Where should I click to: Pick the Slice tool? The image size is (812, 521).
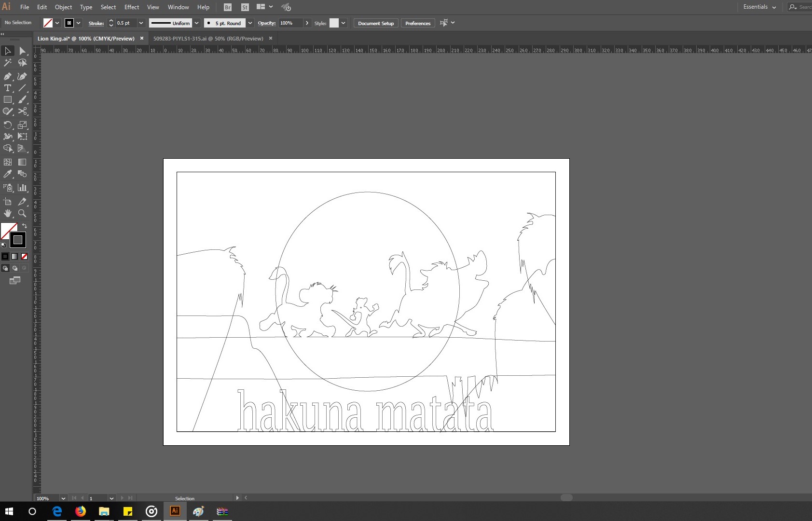click(x=22, y=202)
